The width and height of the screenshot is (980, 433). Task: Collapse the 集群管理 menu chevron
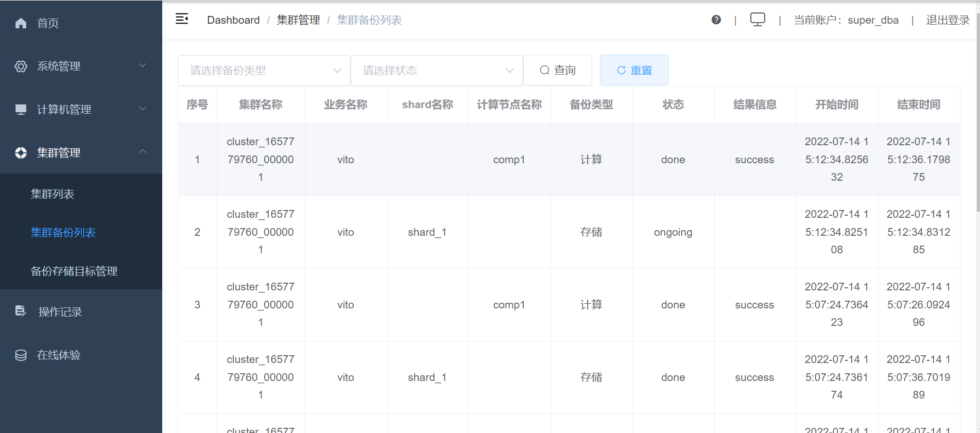point(143,152)
